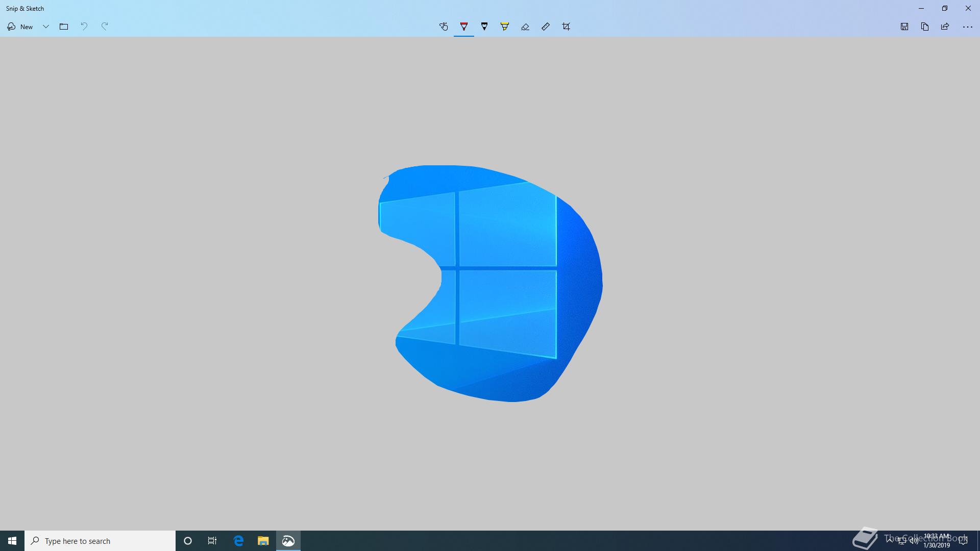Select the Crop tool
Image resolution: width=980 pixels, height=551 pixels.
point(566,27)
